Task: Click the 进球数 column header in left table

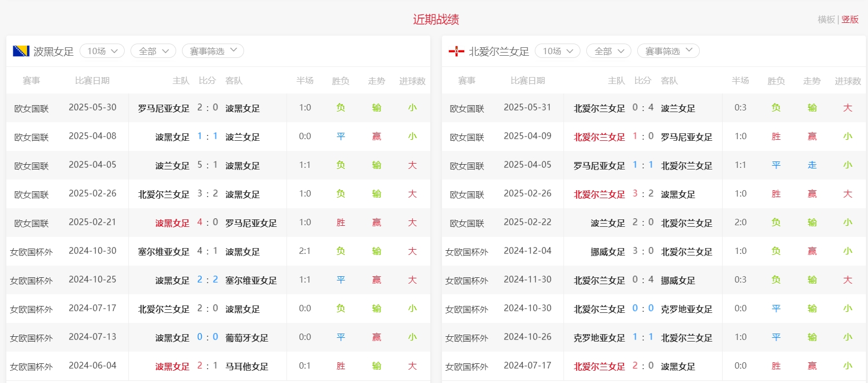Action: pyautogui.click(x=412, y=81)
